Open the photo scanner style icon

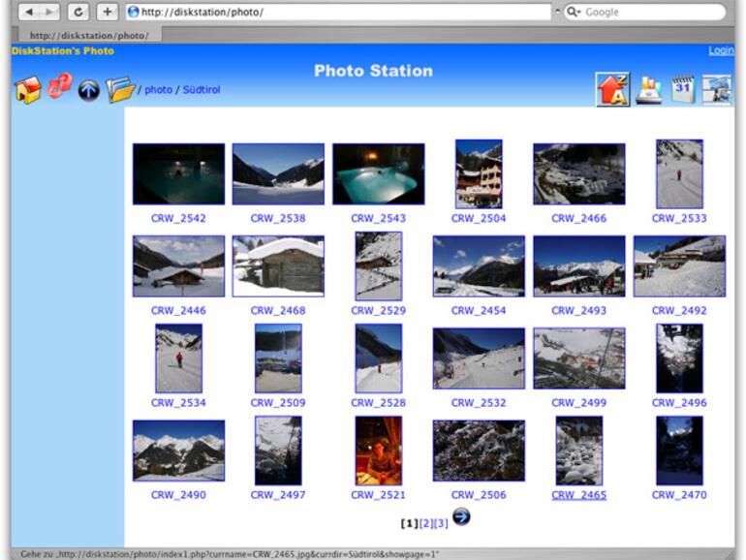coord(649,89)
